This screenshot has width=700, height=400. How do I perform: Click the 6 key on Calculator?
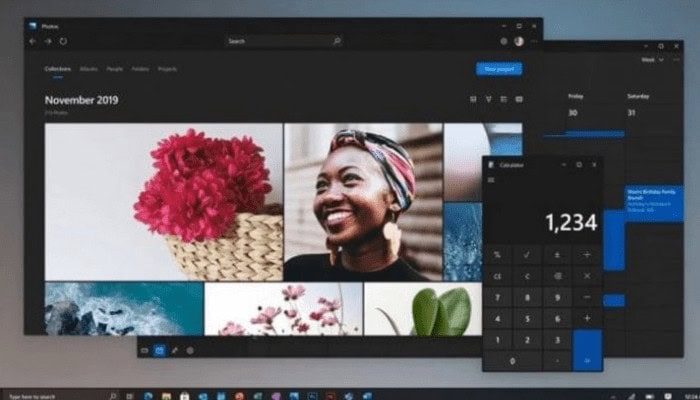pos(557,319)
